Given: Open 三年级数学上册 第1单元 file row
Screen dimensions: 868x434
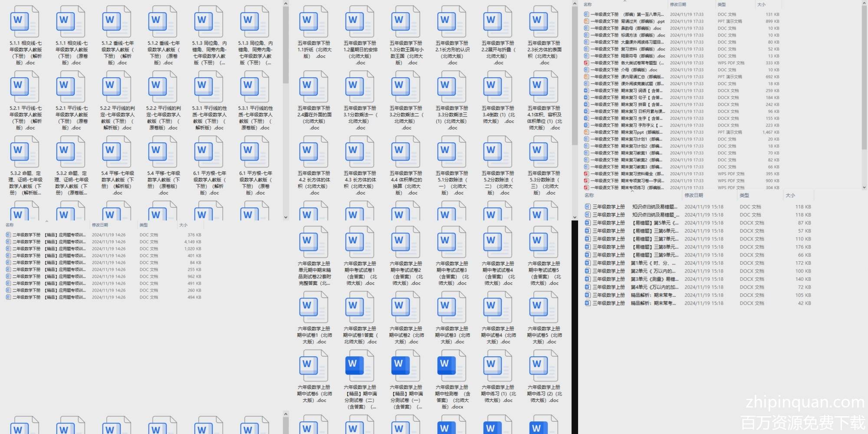Looking at the screenshot, I should 634,263.
